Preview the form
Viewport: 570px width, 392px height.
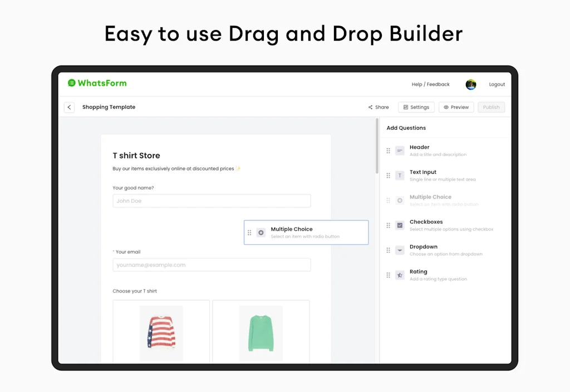click(x=456, y=107)
